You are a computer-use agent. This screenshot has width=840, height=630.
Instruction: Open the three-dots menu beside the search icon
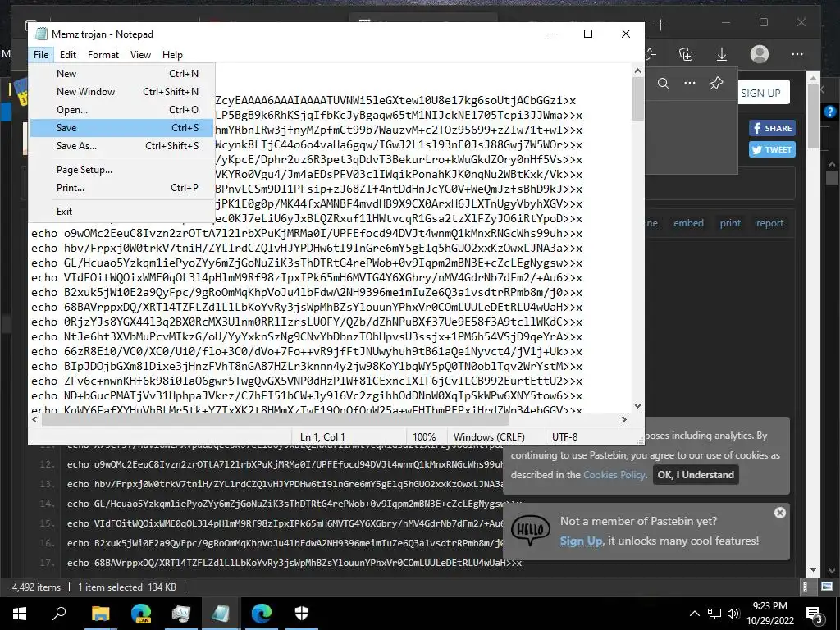point(690,83)
